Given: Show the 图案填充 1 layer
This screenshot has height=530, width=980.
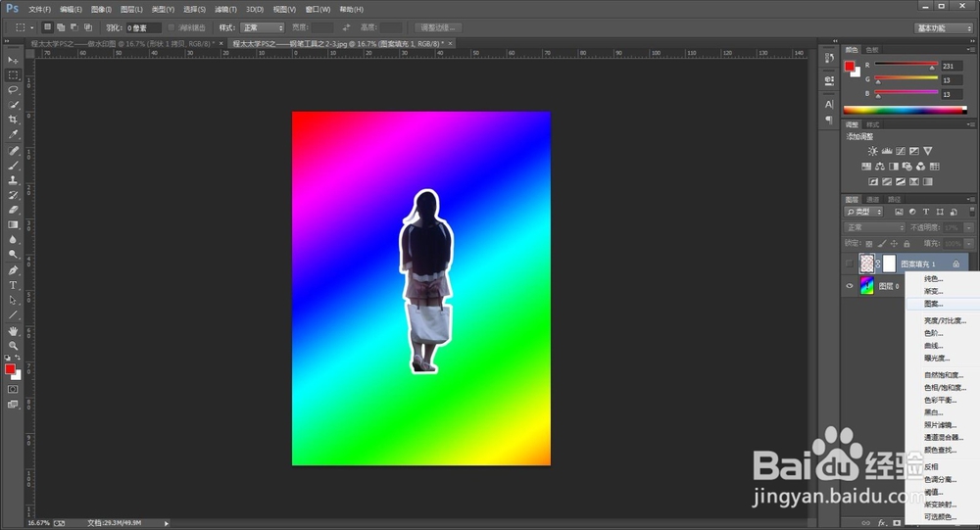Looking at the screenshot, I should [x=850, y=264].
